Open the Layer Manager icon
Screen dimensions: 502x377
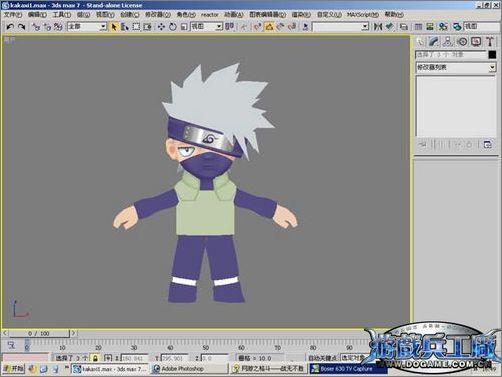404,27
